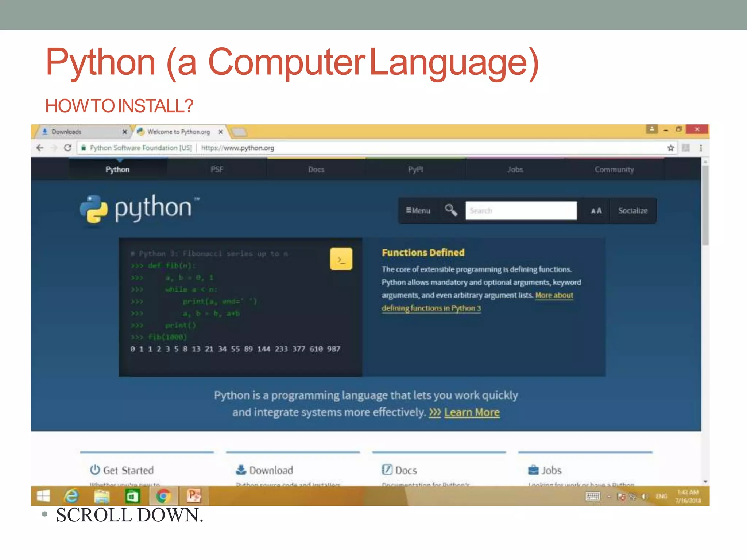Click the network tray icon
This screenshot has width=747, height=560.
click(633, 497)
